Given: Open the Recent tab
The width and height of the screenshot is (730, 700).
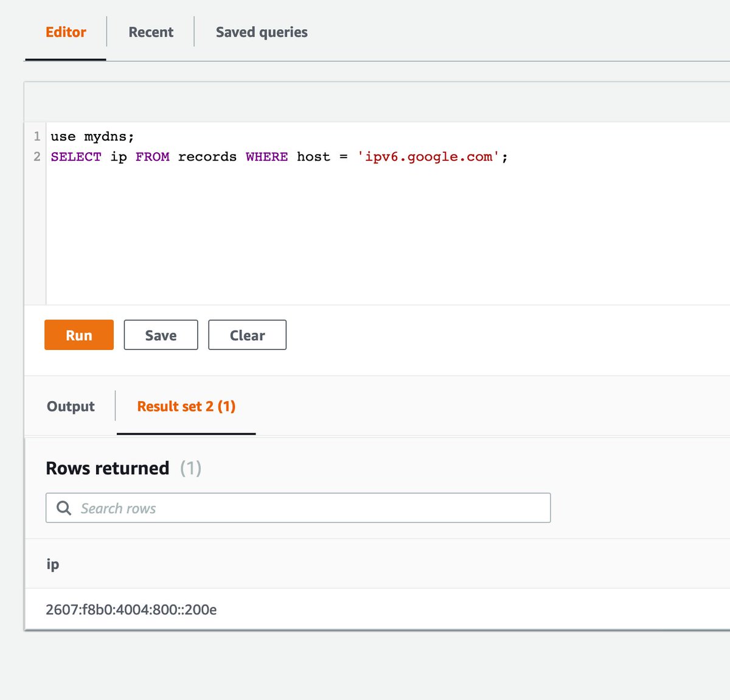Looking at the screenshot, I should (151, 32).
